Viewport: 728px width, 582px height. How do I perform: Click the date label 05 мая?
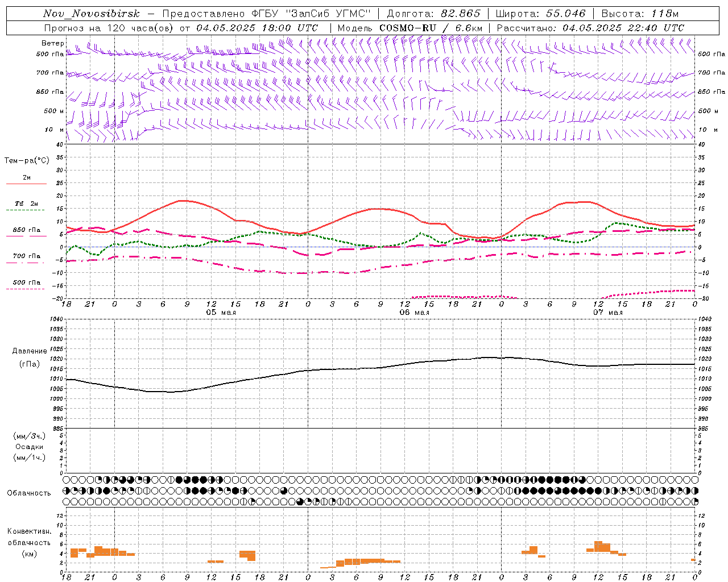[x=221, y=313]
